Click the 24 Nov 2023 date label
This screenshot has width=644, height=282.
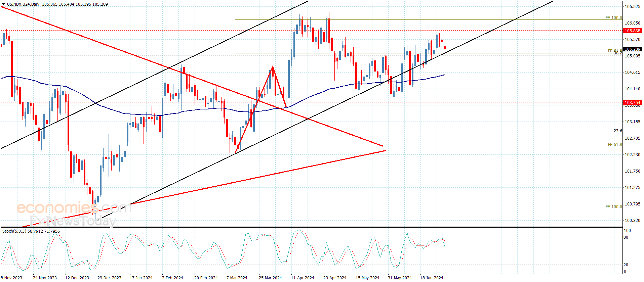(x=45, y=278)
